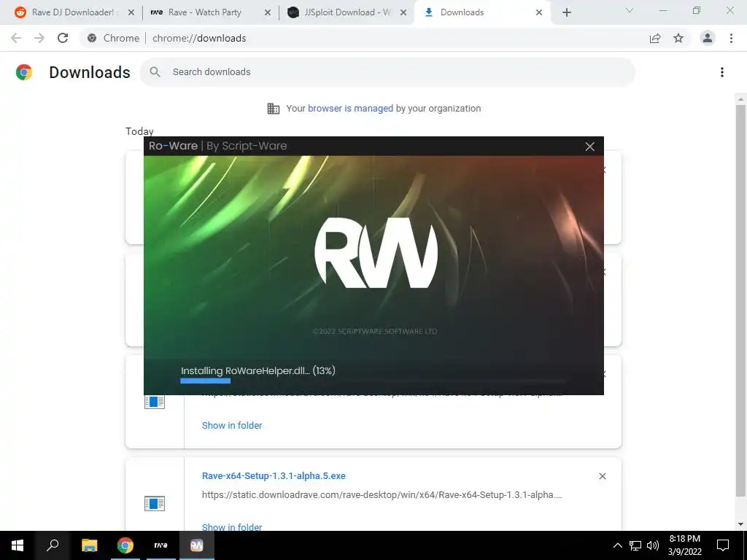Open the volume tray icon
The image size is (747, 560).
(x=653, y=545)
